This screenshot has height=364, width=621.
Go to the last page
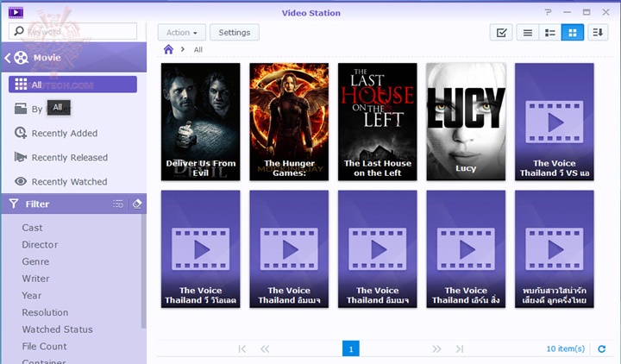[460, 349]
